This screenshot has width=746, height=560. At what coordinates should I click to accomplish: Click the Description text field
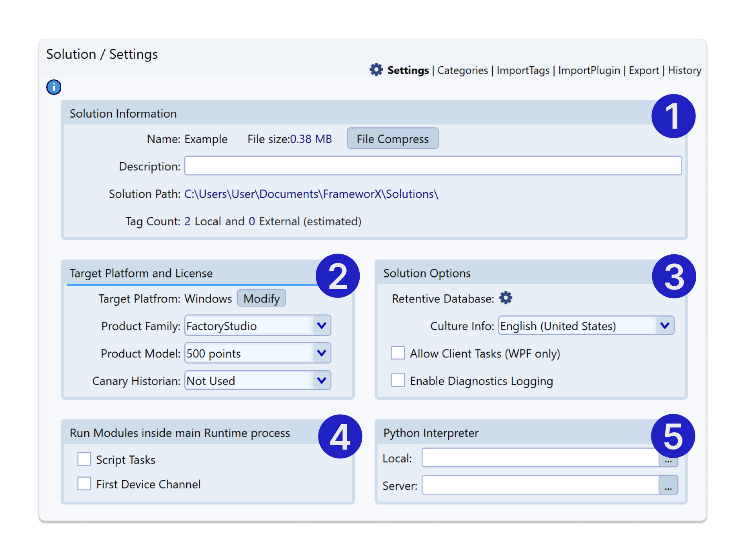433,166
